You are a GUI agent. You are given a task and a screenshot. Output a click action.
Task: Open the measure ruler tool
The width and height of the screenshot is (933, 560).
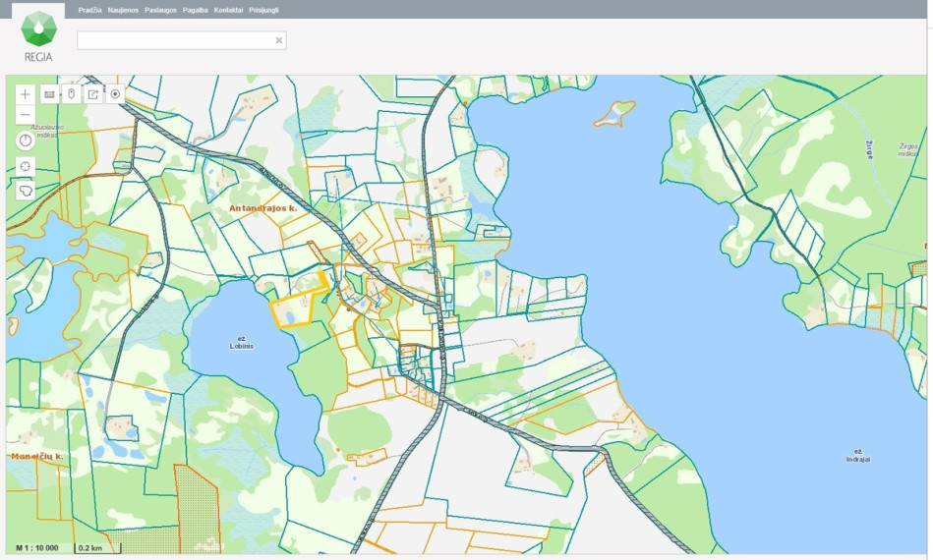49,94
